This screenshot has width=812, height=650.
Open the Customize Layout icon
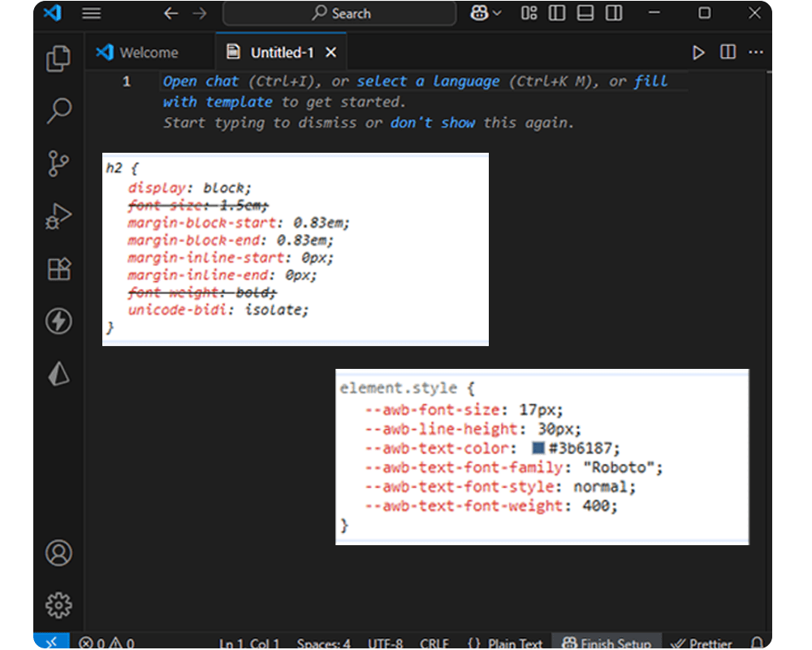point(529,13)
